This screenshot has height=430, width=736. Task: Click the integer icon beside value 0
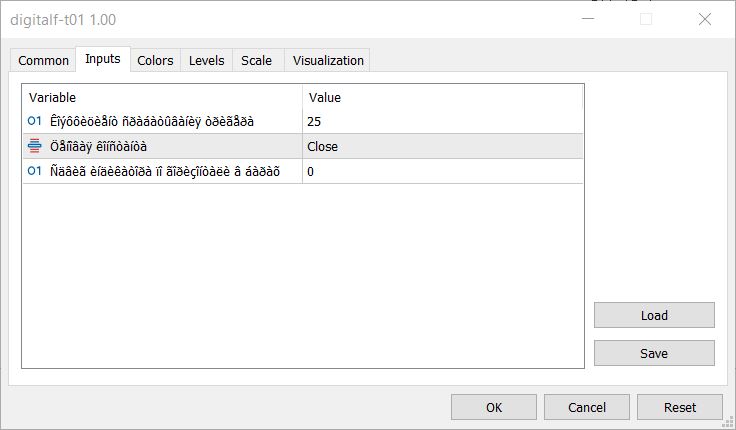(35, 171)
